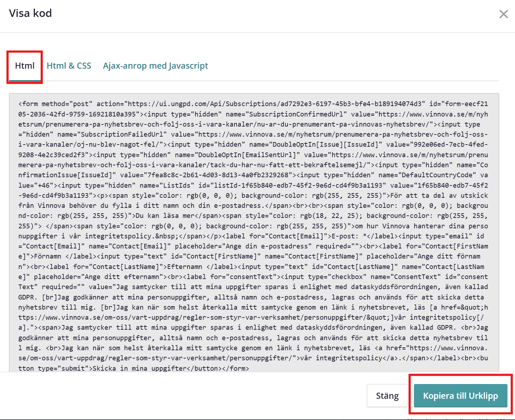Viewport: 515px width, 420px height.
Task: Click Kopiera till Urklipp button
Action: click(460, 396)
